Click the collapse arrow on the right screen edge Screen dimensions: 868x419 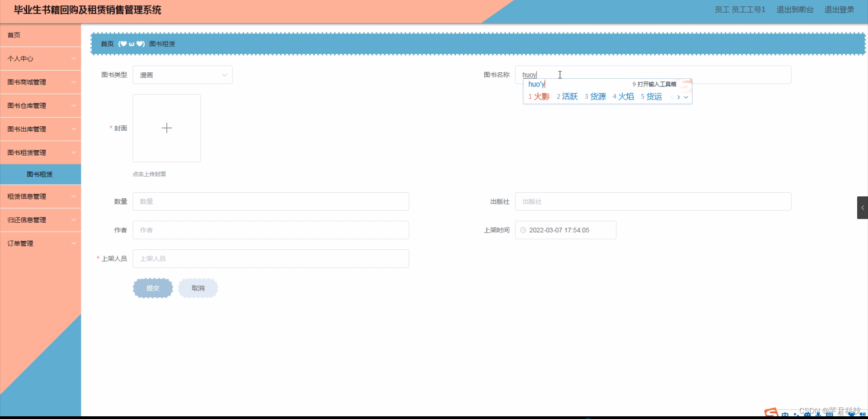point(863,208)
